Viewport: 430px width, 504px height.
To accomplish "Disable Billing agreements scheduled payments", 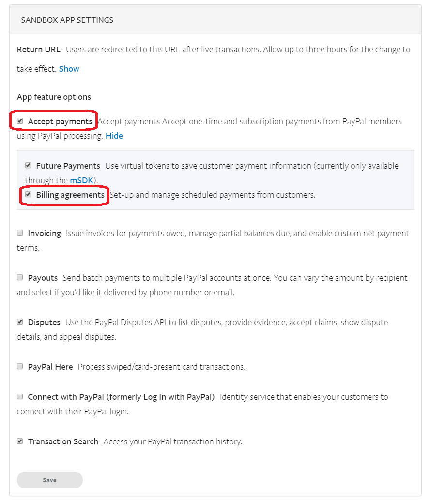I will [29, 195].
